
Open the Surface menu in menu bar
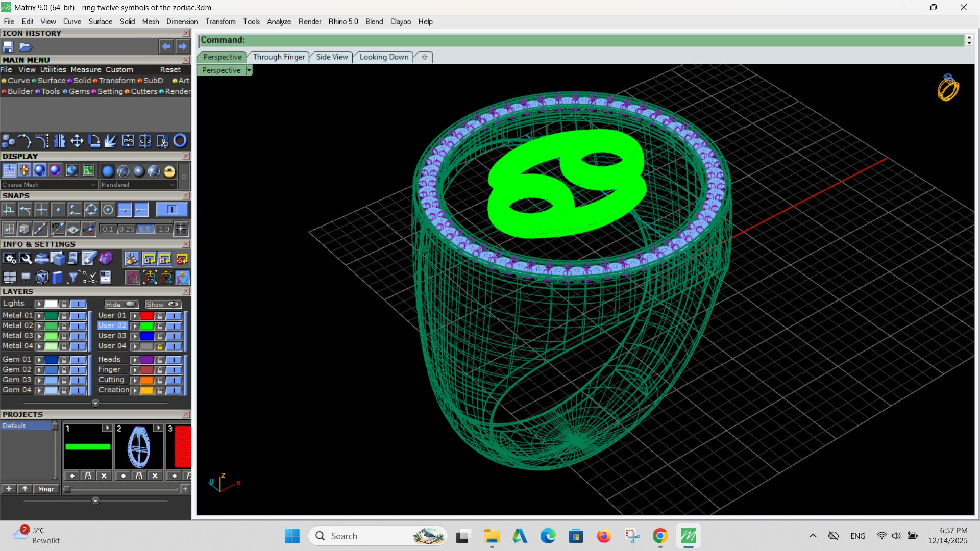click(100, 22)
